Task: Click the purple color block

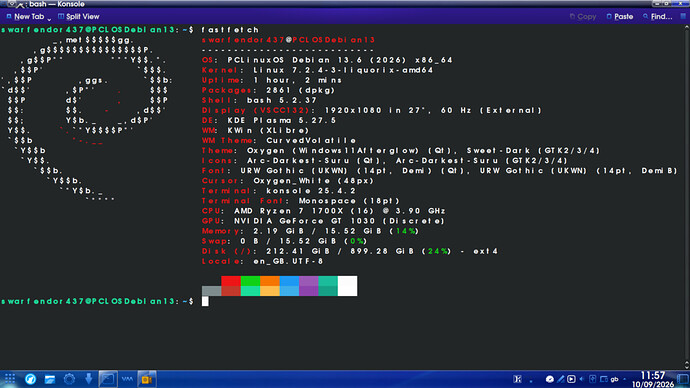Action: click(x=309, y=281)
